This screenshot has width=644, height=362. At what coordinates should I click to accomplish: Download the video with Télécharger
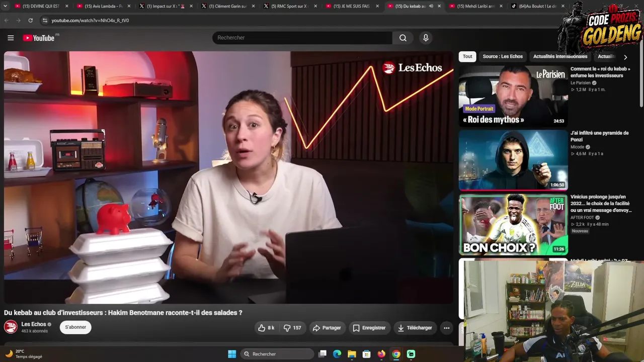(415, 328)
